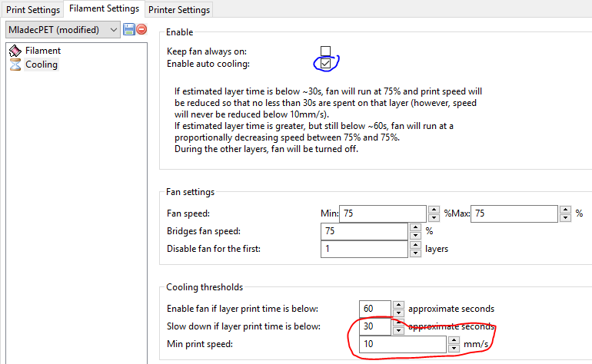
Task: Click the Disable fan for first layers field
Action: click(364, 249)
